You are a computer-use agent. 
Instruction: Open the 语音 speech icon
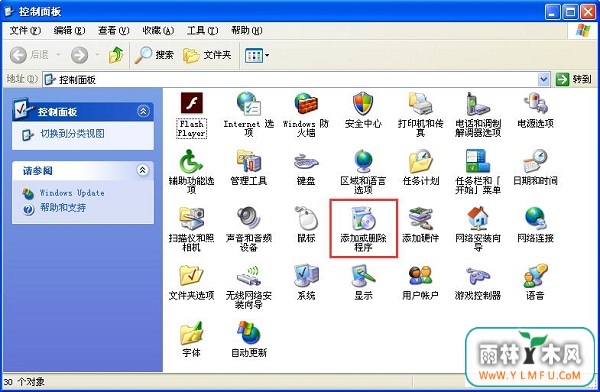pos(535,276)
